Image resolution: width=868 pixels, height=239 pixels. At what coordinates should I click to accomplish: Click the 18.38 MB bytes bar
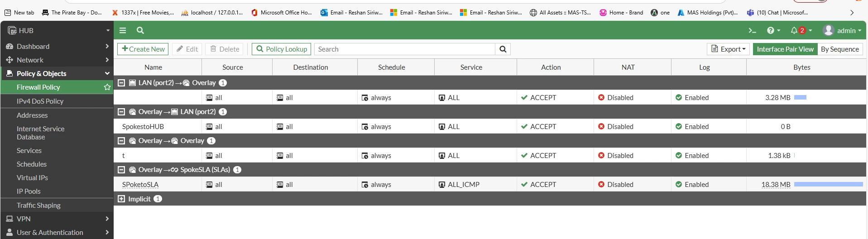[828, 184]
